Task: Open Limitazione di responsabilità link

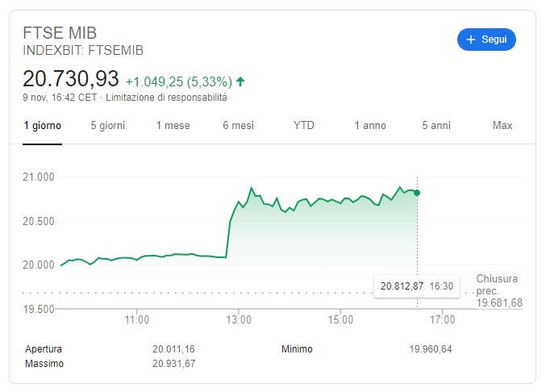Action: (x=166, y=98)
